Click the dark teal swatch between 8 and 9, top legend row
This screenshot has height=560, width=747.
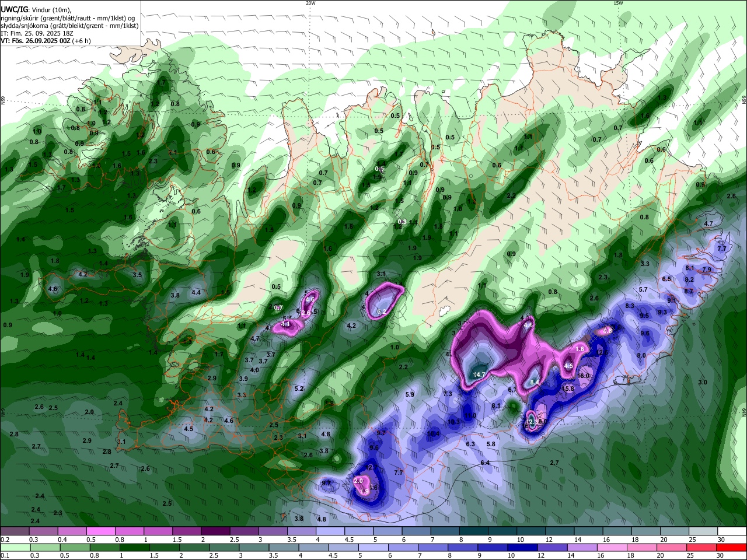coord(473,531)
